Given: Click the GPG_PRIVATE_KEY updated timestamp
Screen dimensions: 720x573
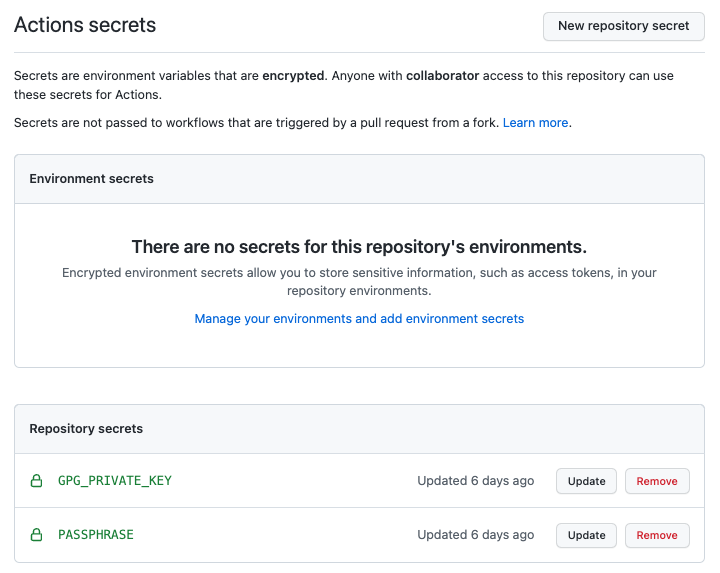Looking at the screenshot, I should pos(475,481).
